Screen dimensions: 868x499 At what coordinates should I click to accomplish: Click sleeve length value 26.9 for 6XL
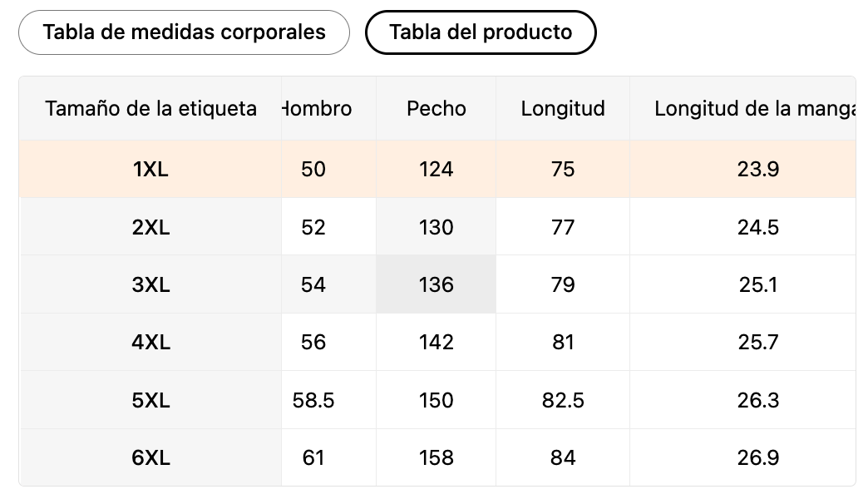tap(757, 457)
